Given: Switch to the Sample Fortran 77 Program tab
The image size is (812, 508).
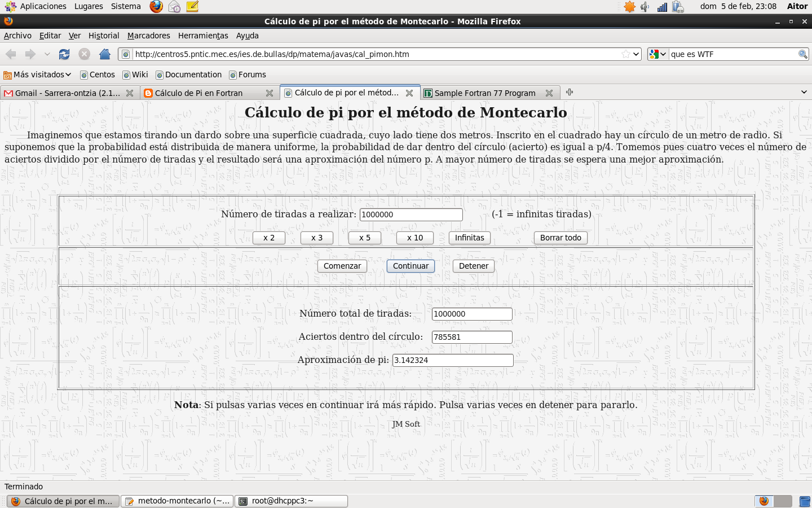Looking at the screenshot, I should pyautogui.click(x=486, y=92).
